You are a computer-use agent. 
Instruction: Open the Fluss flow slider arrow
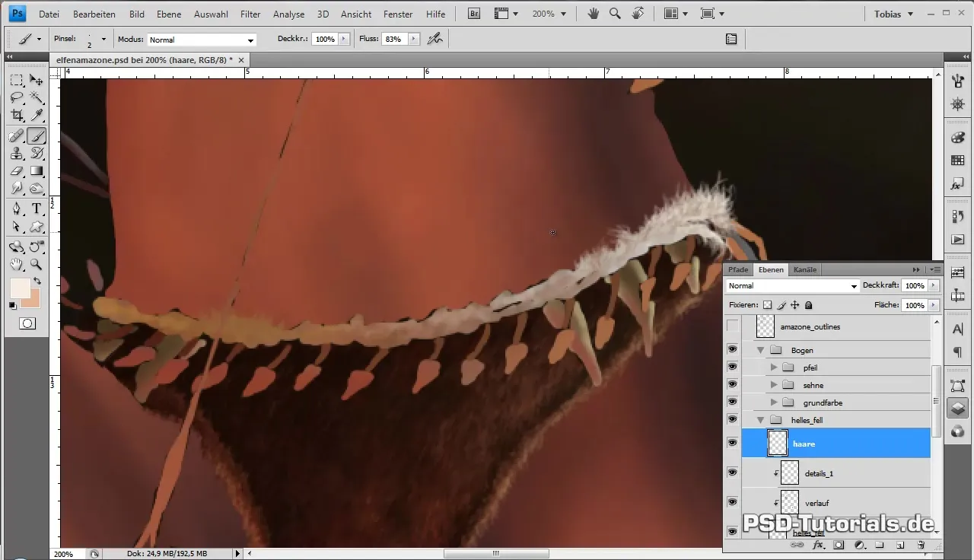(x=413, y=39)
